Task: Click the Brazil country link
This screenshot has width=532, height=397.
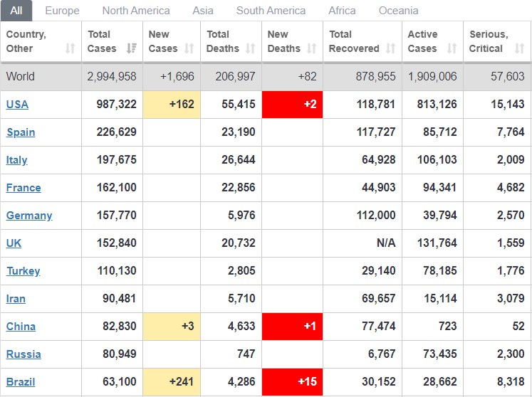Action: [21, 382]
